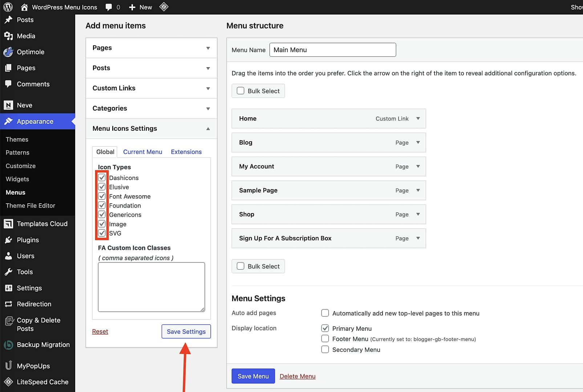The width and height of the screenshot is (583, 392).
Task: Switch to the Current Menu tab
Action: [x=142, y=152]
